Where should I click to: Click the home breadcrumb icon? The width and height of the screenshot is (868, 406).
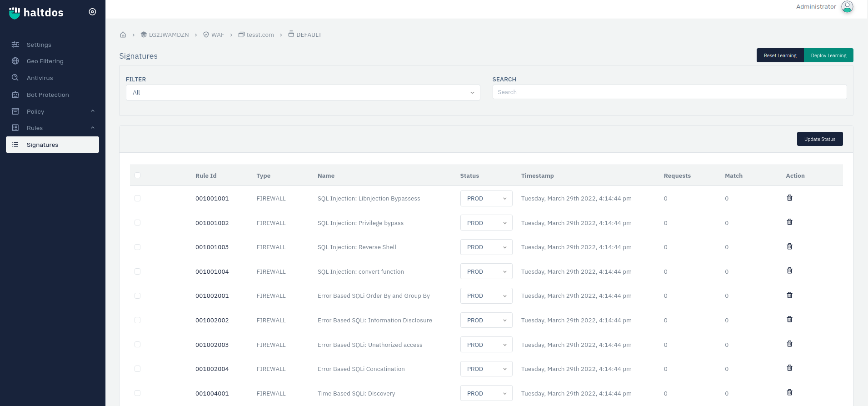pyautogui.click(x=123, y=35)
